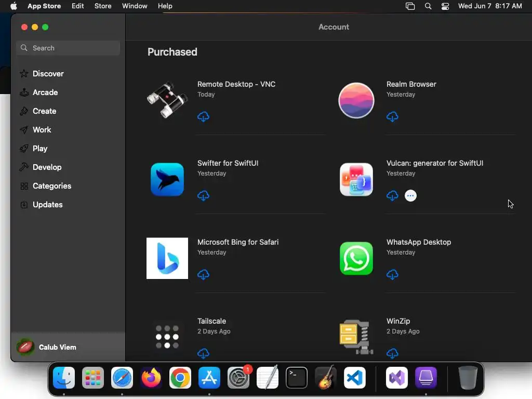Download Swifter for SwiftUI via cloud icon
Image resolution: width=532 pixels, height=399 pixels.
(x=203, y=196)
